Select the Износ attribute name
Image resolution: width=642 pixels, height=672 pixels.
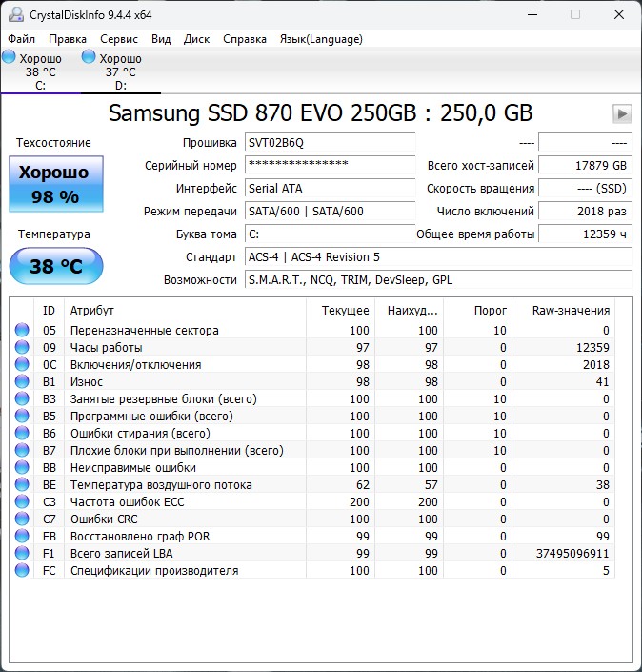(87, 382)
